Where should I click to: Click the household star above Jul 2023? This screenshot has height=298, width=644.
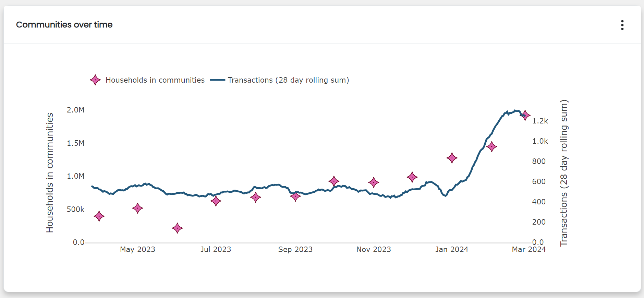tap(216, 201)
